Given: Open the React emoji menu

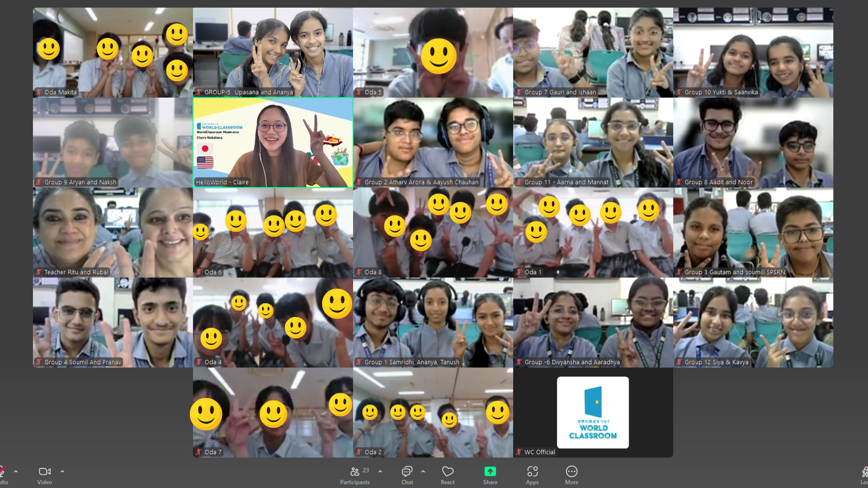Looking at the screenshot, I should (448, 474).
